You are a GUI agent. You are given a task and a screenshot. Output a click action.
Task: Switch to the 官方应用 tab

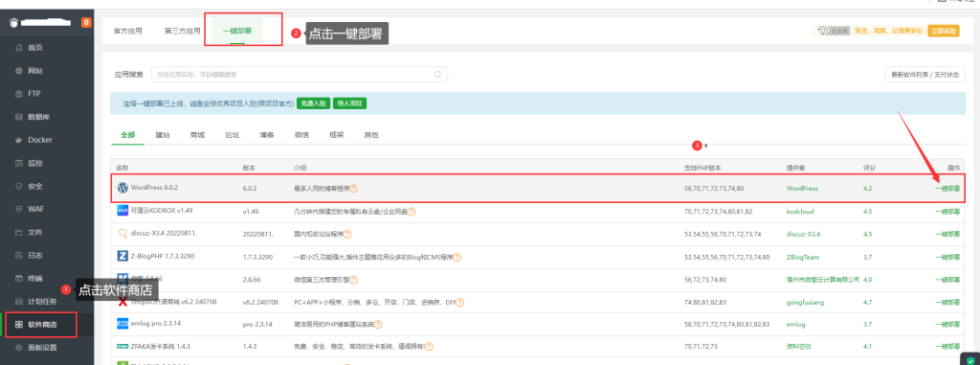pyautogui.click(x=127, y=31)
